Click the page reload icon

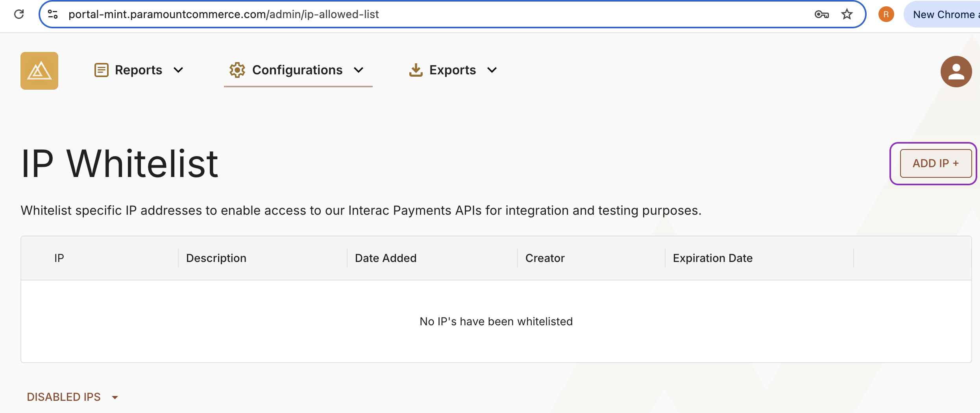point(20,14)
